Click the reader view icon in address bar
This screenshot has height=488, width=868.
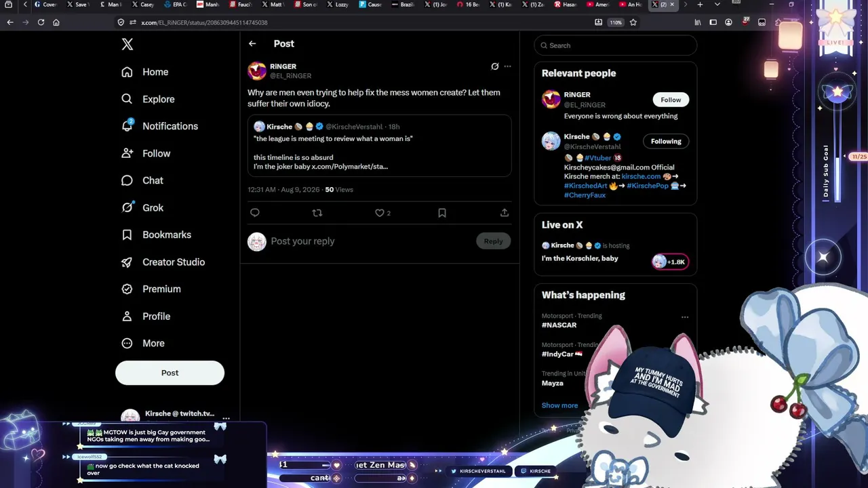coord(598,22)
